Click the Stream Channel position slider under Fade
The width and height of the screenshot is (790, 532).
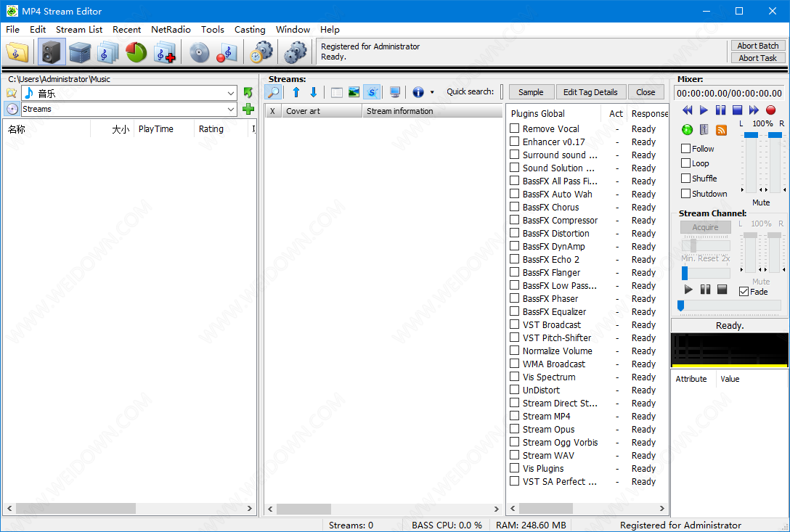point(728,306)
